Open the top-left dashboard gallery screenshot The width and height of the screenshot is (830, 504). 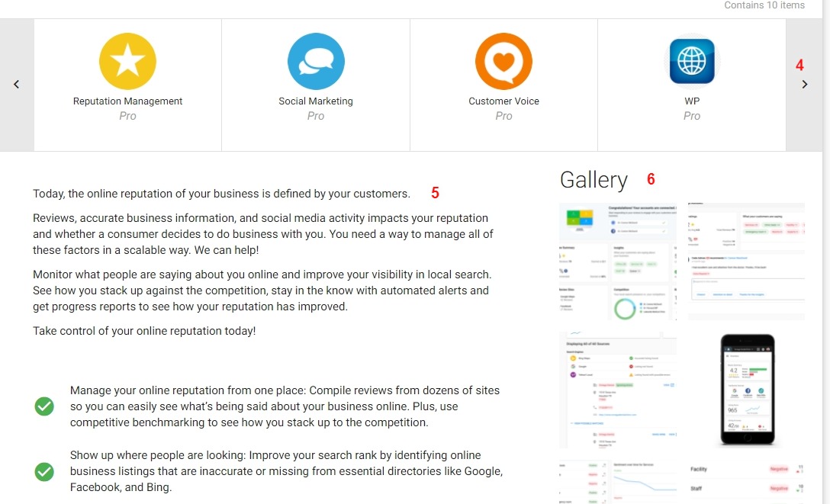click(x=617, y=262)
